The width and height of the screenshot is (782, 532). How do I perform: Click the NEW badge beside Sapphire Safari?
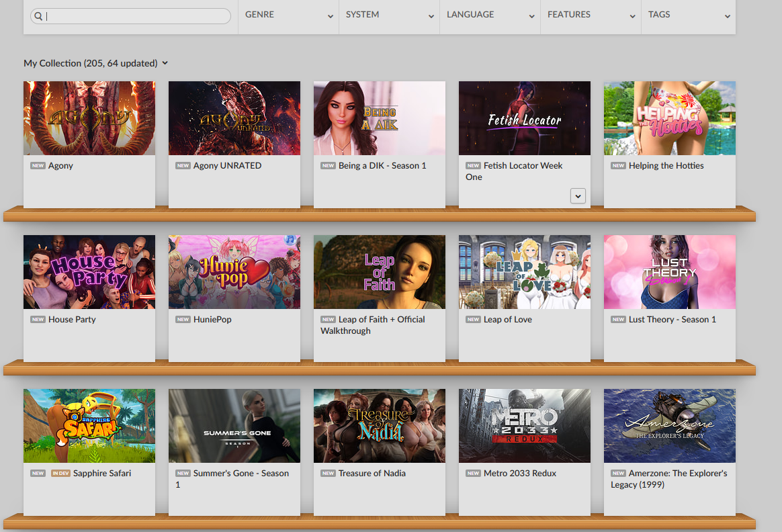[38, 473]
